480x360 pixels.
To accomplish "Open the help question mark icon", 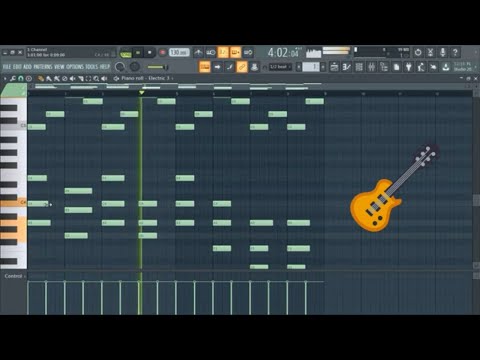I will coord(455,52).
